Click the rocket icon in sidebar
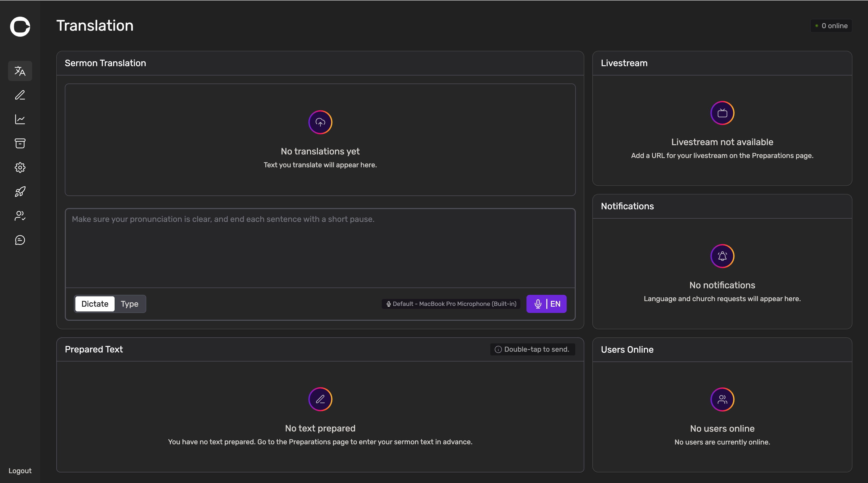The image size is (868, 483). click(x=20, y=192)
